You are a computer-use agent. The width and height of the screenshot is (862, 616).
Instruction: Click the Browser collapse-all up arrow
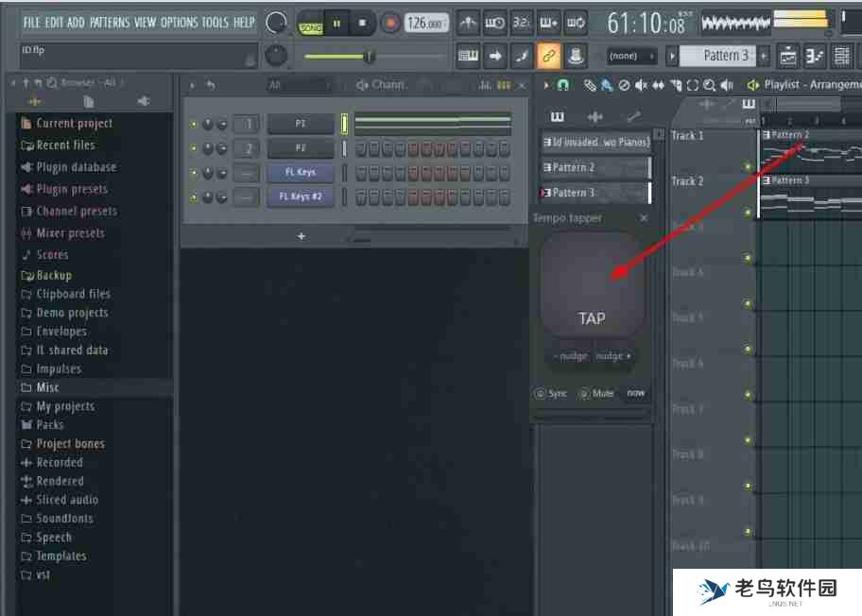coord(26,83)
